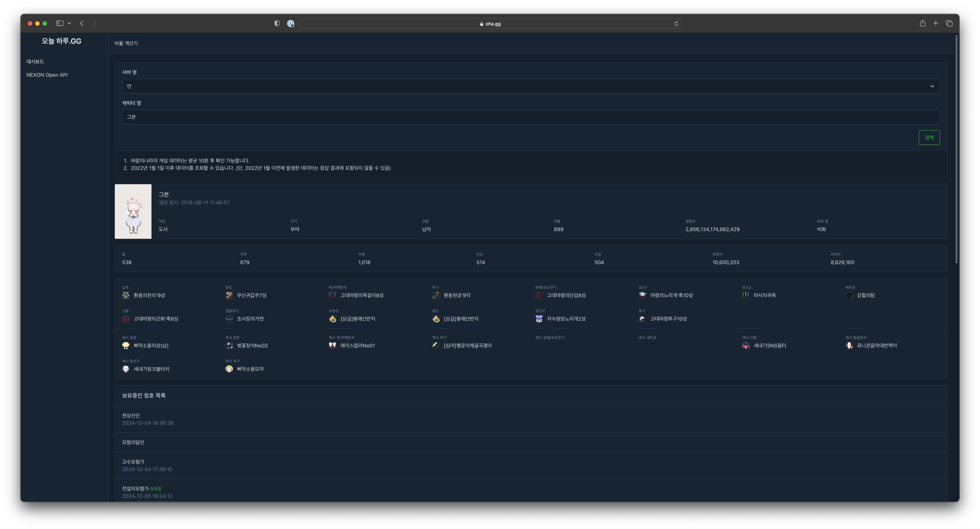Image resolution: width=980 pixels, height=529 pixels.
Task: Click the character avatar thumbnail
Action: tap(133, 212)
